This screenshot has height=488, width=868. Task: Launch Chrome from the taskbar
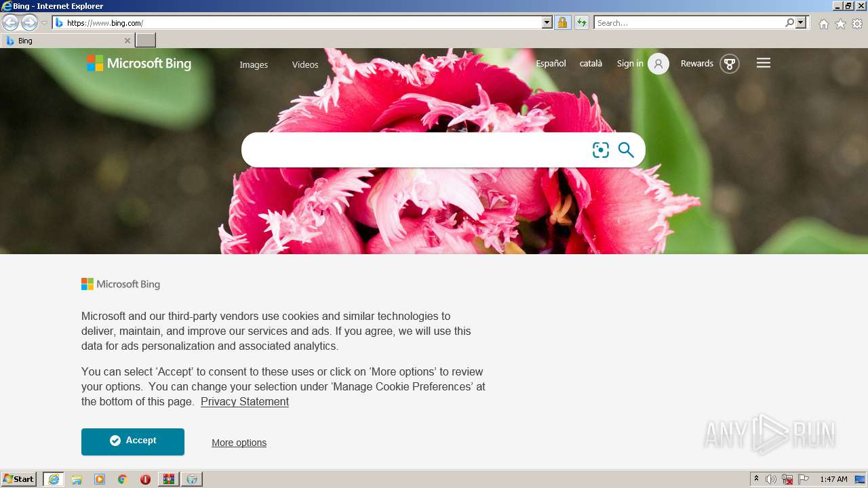pos(123,479)
